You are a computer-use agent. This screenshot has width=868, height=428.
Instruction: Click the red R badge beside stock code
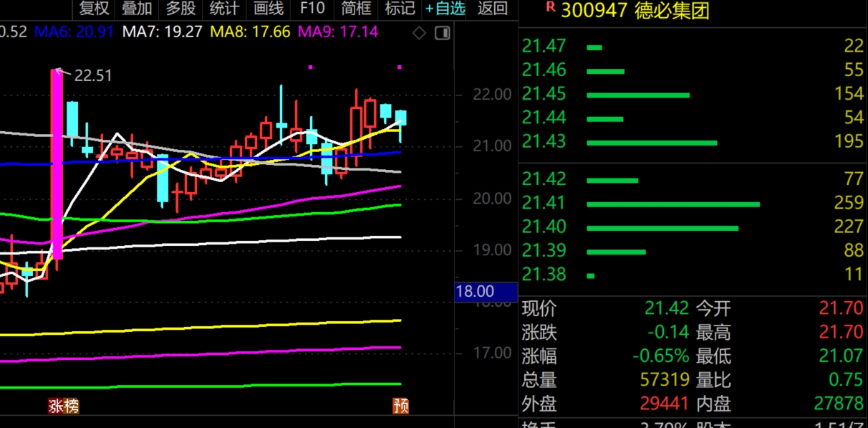pyautogui.click(x=550, y=7)
